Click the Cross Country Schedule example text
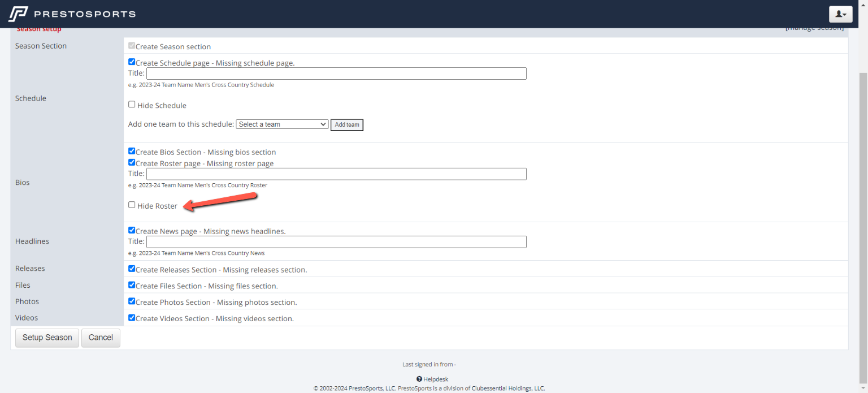Image resolution: width=868 pixels, height=393 pixels. [x=201, y=85]
